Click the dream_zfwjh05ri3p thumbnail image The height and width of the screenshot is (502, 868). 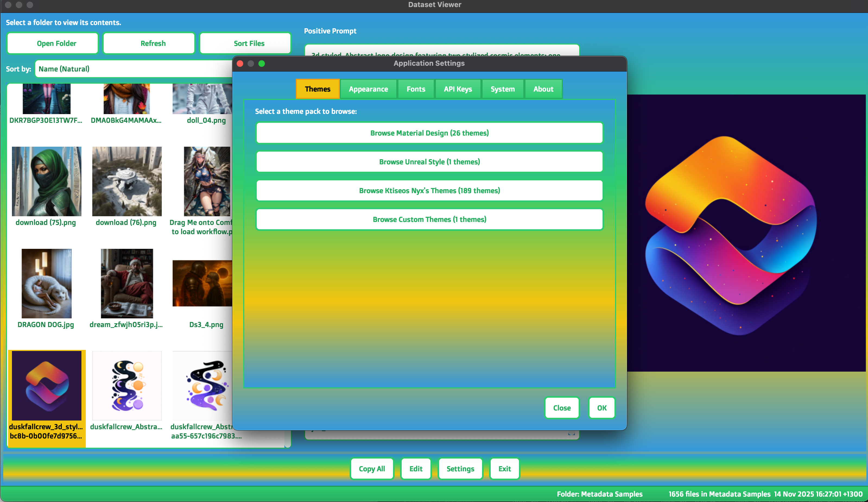coord(127,283)
